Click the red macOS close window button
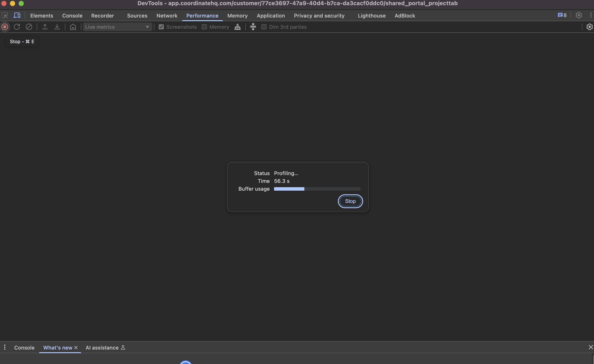This screenshot has height=364, width=594. point(4,3)
